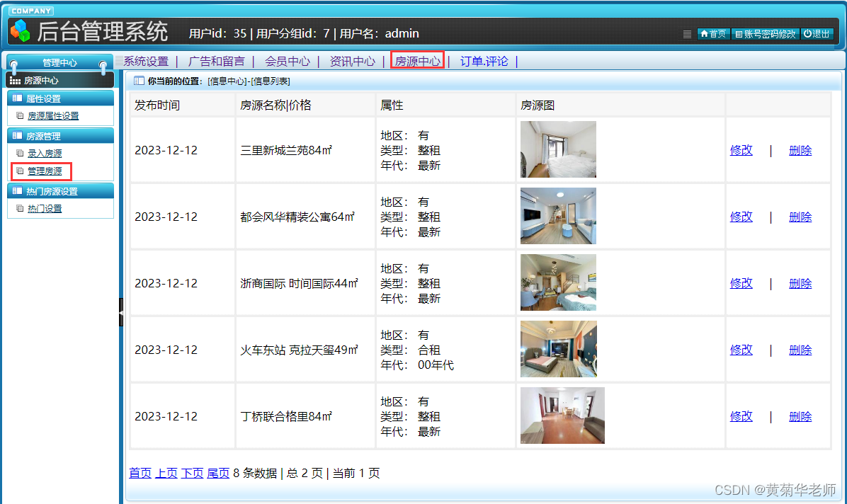Open photo of 丁桥联合格里84㎡

click(562, 416)
